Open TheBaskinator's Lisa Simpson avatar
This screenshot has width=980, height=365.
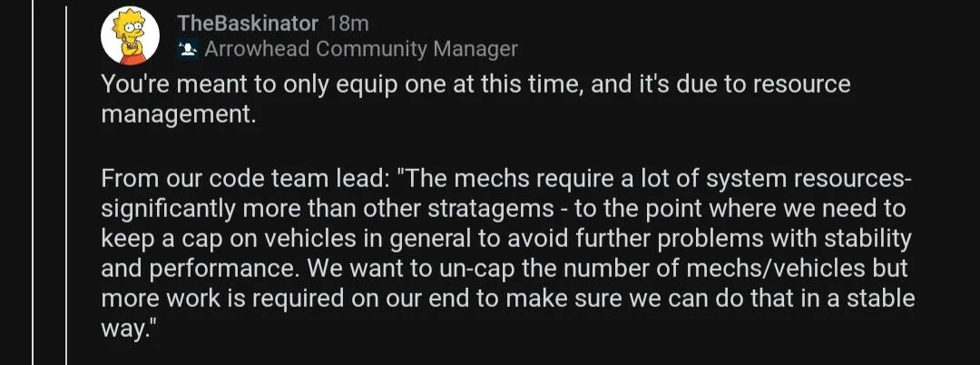(131, 35)
